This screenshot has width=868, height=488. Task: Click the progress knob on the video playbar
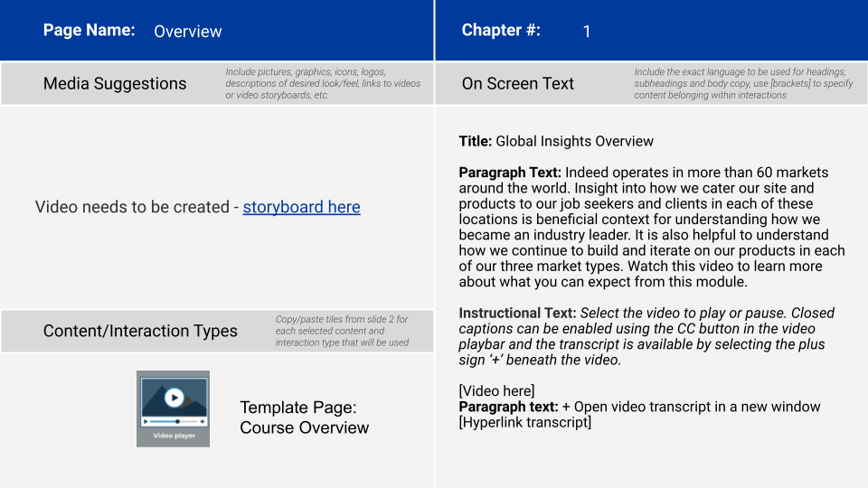coord(177,421)
